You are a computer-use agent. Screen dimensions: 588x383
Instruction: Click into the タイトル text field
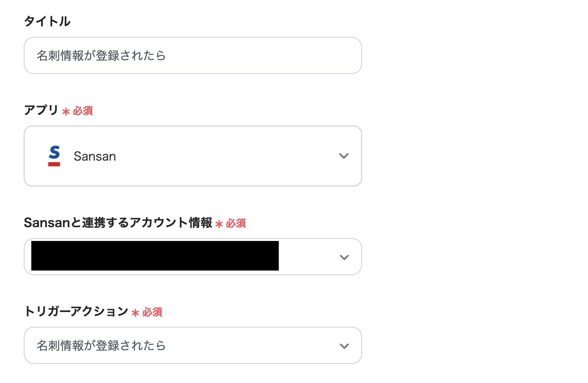[x=192, y=55]
